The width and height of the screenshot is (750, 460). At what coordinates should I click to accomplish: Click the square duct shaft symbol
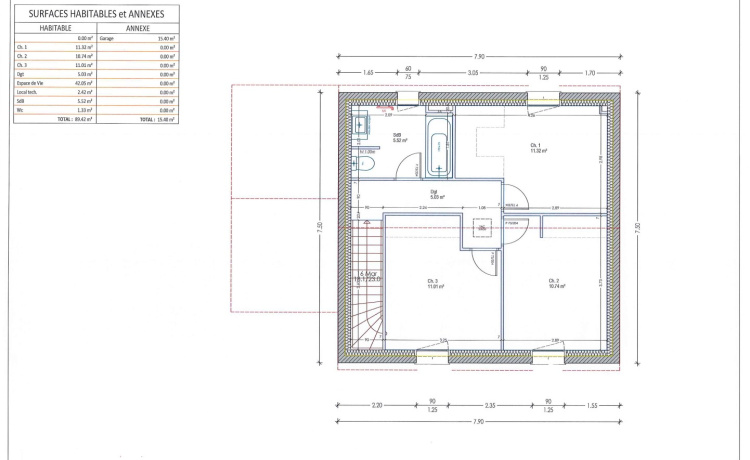tap(485, 230)
